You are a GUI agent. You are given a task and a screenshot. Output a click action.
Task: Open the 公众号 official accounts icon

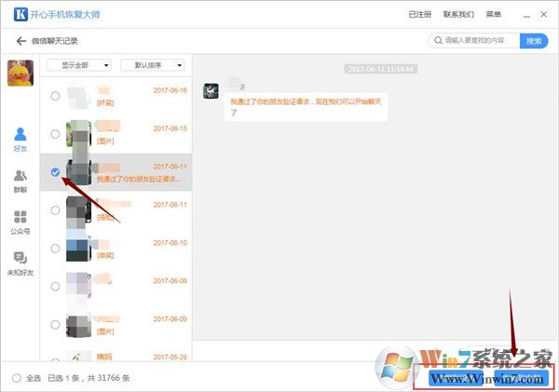(x=20, y=220)
